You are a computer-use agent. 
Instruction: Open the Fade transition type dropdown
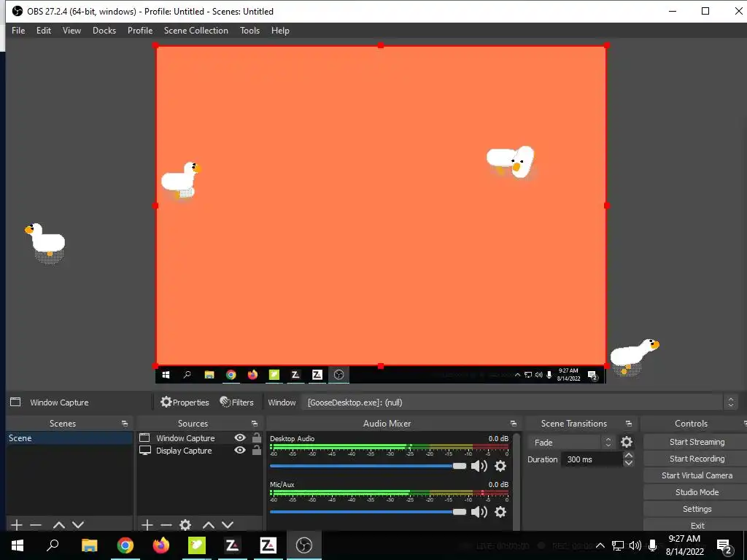coord(570,443)
